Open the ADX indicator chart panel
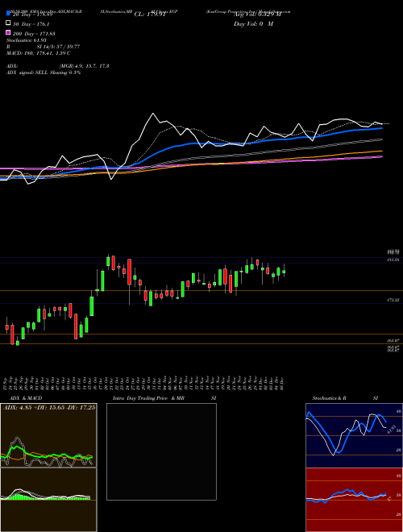 [48, 435]
